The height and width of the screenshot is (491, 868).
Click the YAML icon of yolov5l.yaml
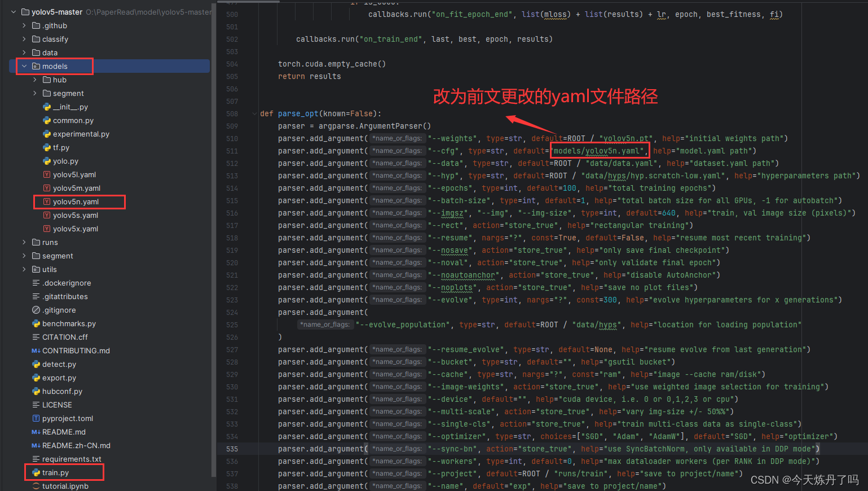tap(47, 174)
